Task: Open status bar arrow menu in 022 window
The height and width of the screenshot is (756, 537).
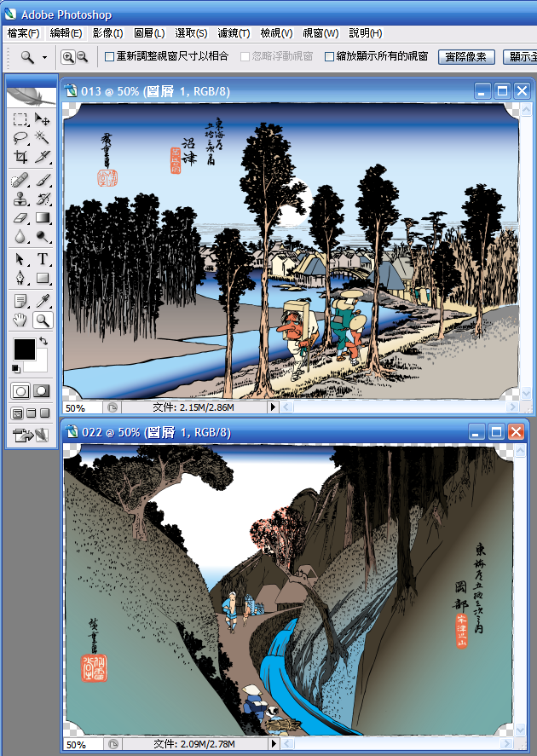Action: [274, 744]
